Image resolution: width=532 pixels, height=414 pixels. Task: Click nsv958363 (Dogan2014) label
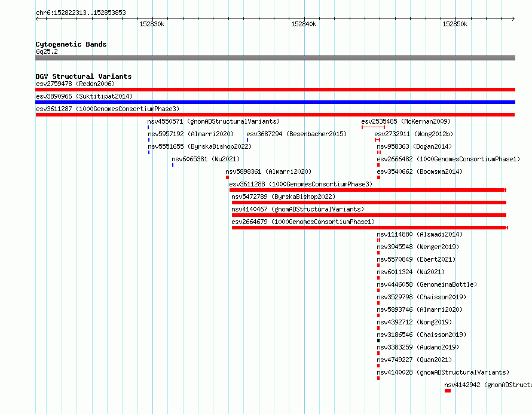414,146
